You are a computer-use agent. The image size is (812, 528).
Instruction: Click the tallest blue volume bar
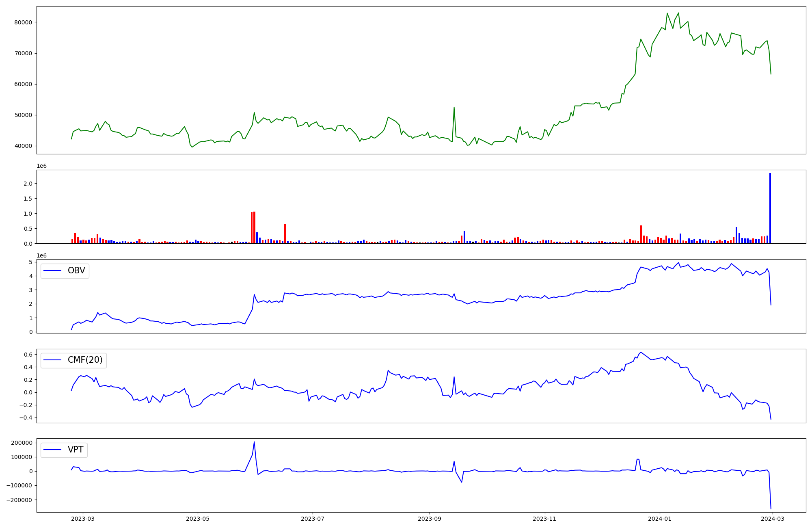tap(770, 208)
